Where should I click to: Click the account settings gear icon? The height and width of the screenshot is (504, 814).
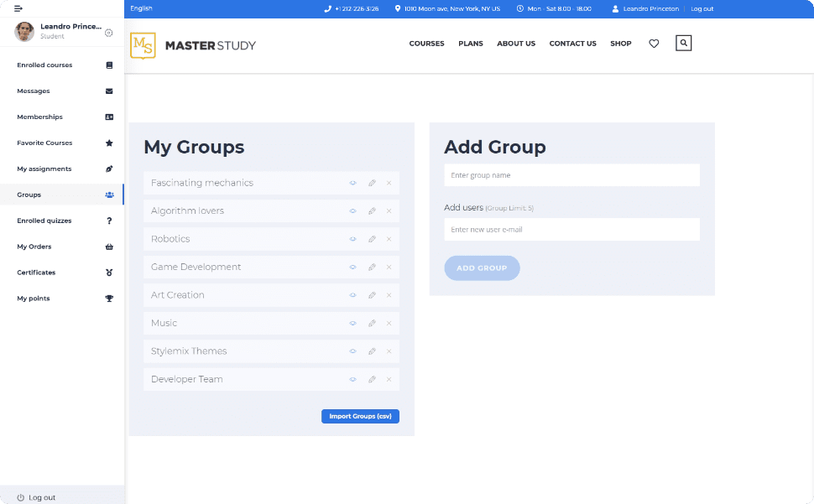click(109, 33)
